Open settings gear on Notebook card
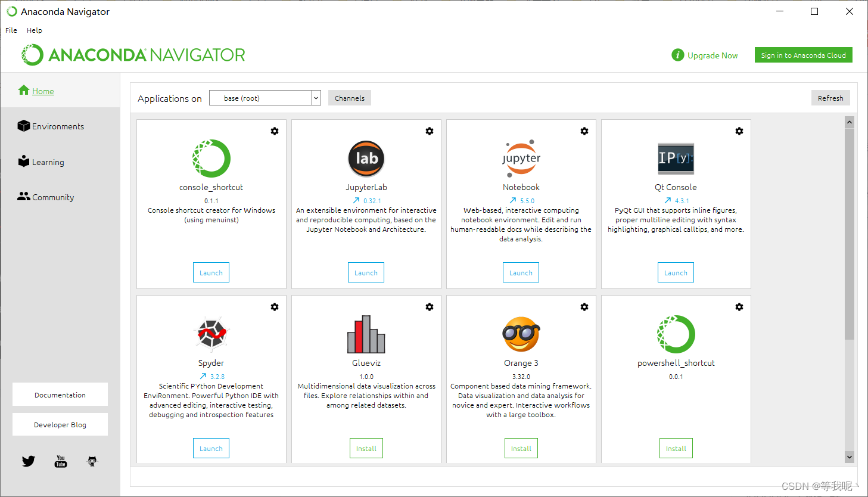The image size is (868, 497). [584, 131]
